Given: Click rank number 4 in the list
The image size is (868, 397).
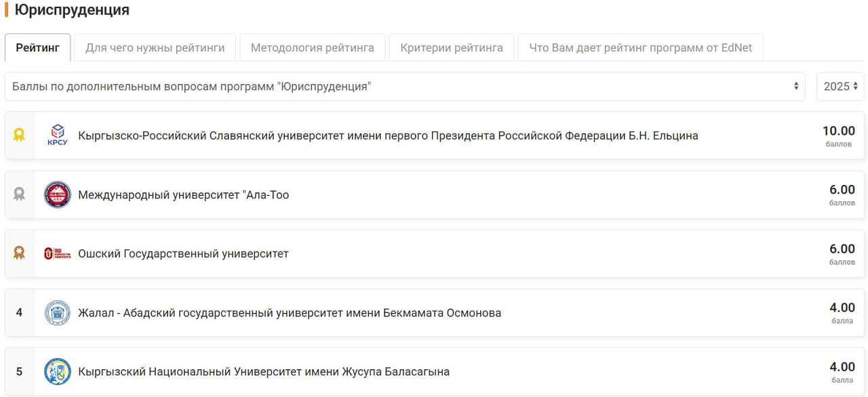Looking at the screenshot, I should point(19,312).
